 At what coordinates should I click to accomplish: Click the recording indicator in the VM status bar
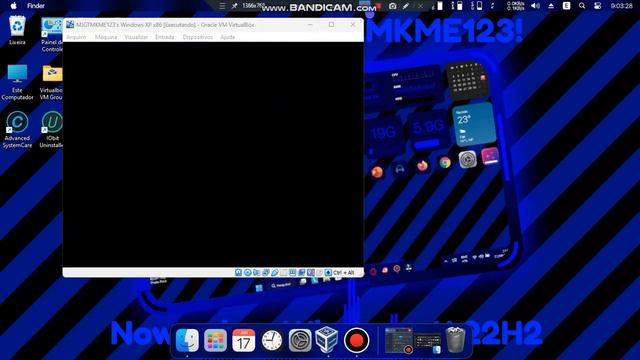[x=302, y=272]
